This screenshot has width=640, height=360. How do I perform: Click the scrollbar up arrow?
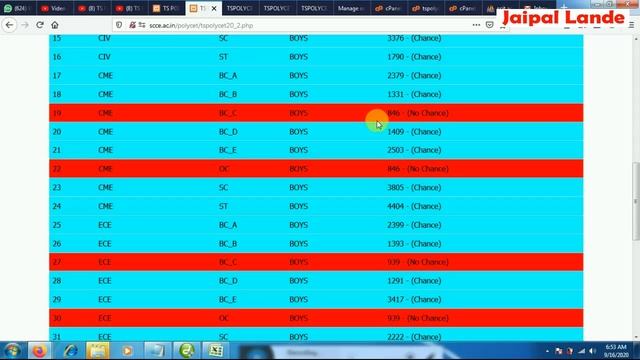pos(636,39)
